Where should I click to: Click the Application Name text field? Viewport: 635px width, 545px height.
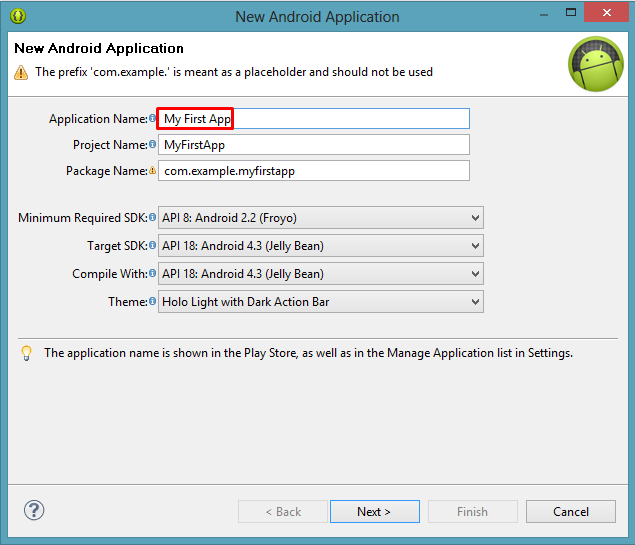(314, 119)
